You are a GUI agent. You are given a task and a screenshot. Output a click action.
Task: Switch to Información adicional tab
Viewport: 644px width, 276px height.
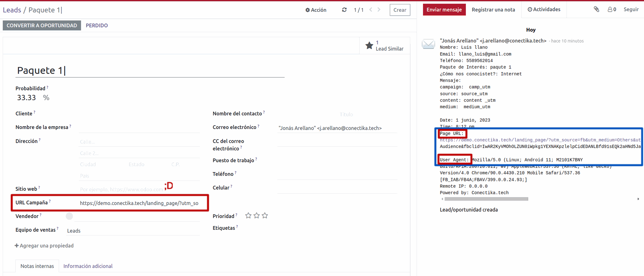click(x=88, y=266)
